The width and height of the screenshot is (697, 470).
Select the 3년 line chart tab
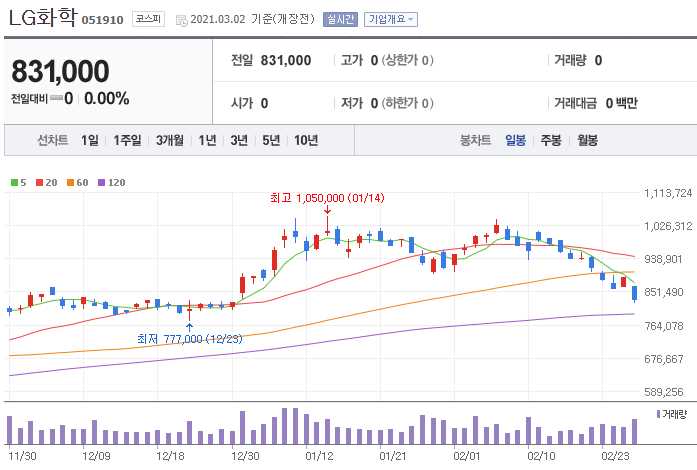click(x=239, y=141)
